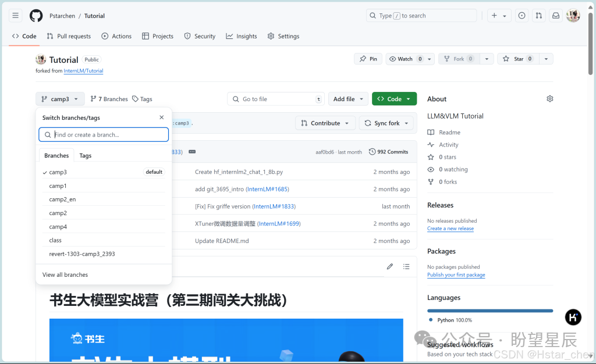The width and height of the screenshot is (596, 364).
Task: Switch to the class branch
Action: coord(104,240)
